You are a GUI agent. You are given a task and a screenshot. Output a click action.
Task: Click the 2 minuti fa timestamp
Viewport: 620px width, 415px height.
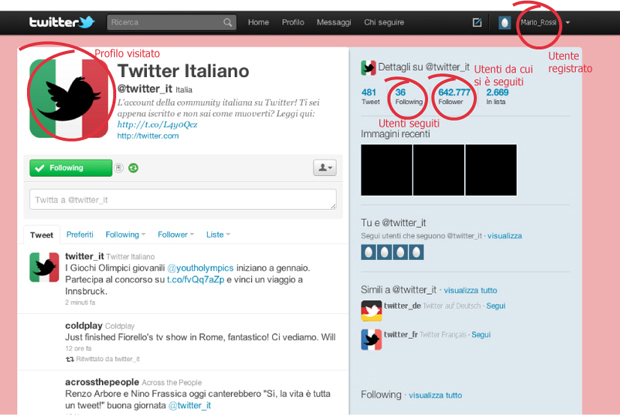80,302
